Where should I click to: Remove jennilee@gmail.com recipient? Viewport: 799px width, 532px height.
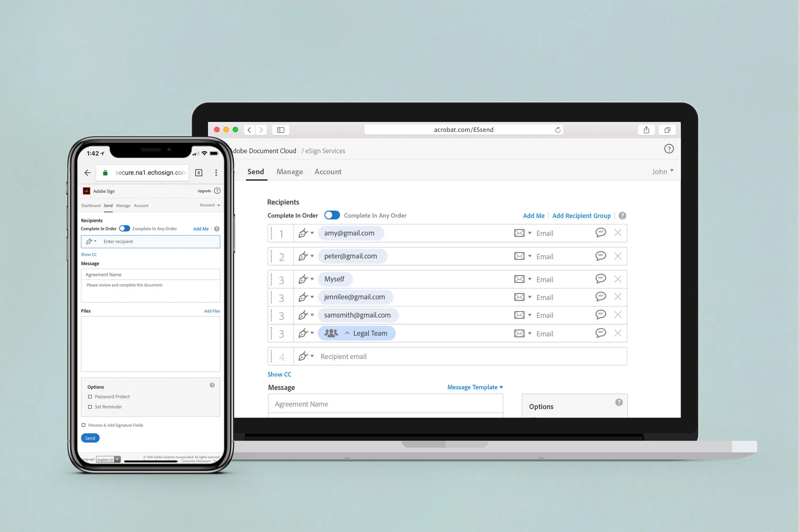pos(618,297)
